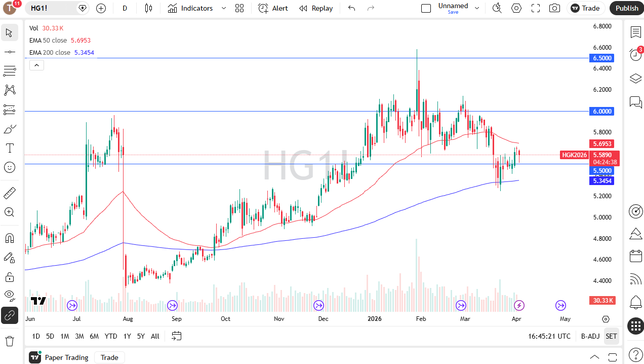The height and width of the screenshot is (364, 644).
Task: Open the candlestick chart style selector
Action: point(148,8)
